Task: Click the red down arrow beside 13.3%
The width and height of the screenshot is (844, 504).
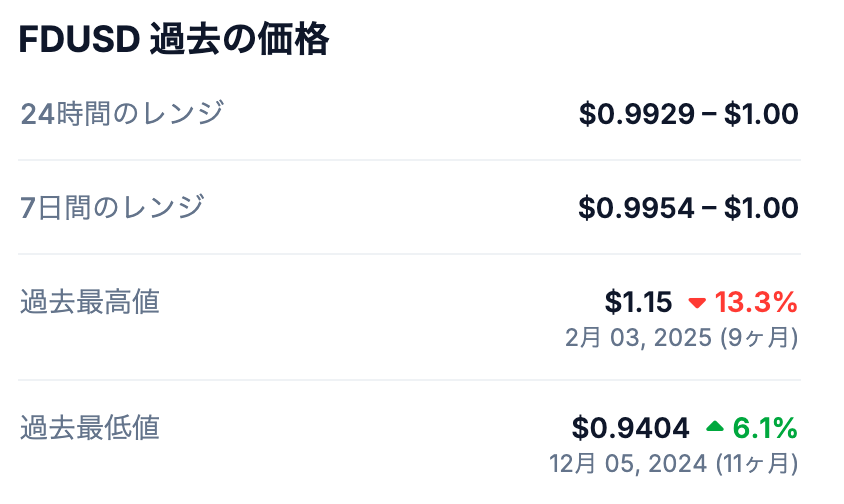Action: click(x=697, y=302)
